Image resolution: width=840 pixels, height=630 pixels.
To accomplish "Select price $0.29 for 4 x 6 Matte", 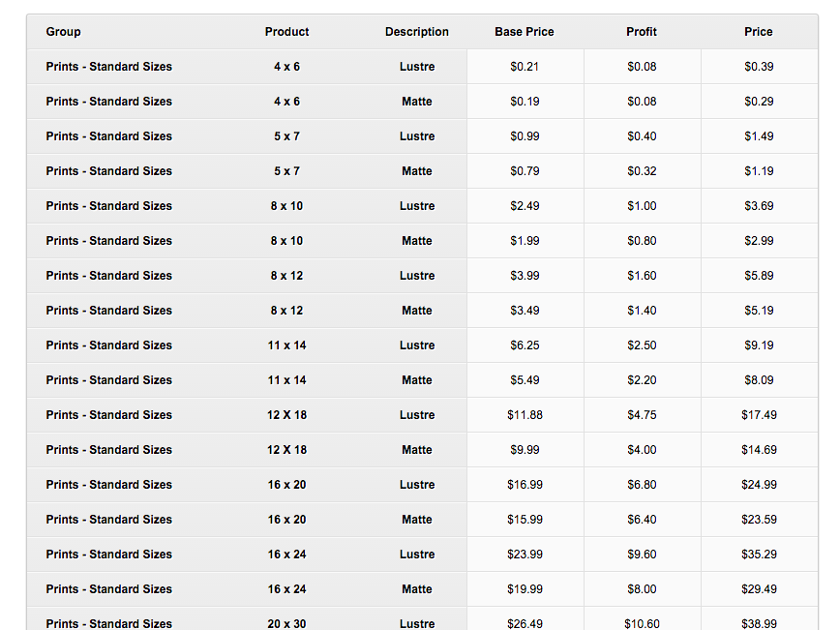I will coord(759,102).
